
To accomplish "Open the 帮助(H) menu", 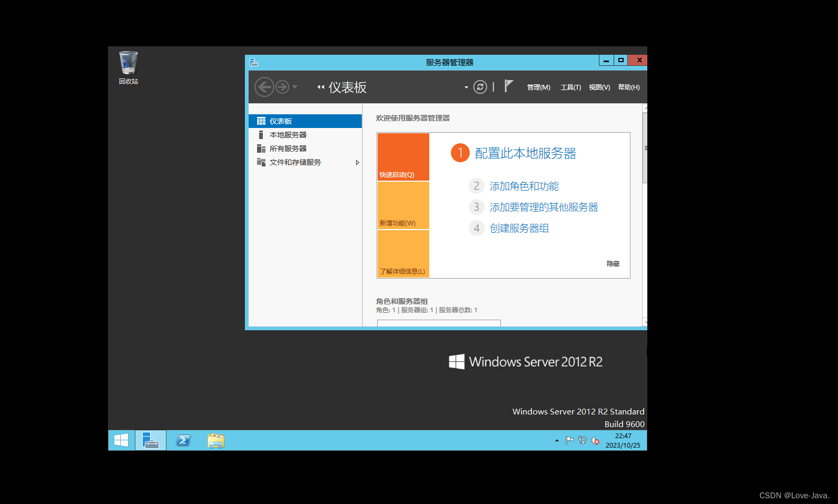I will point(629,87).
